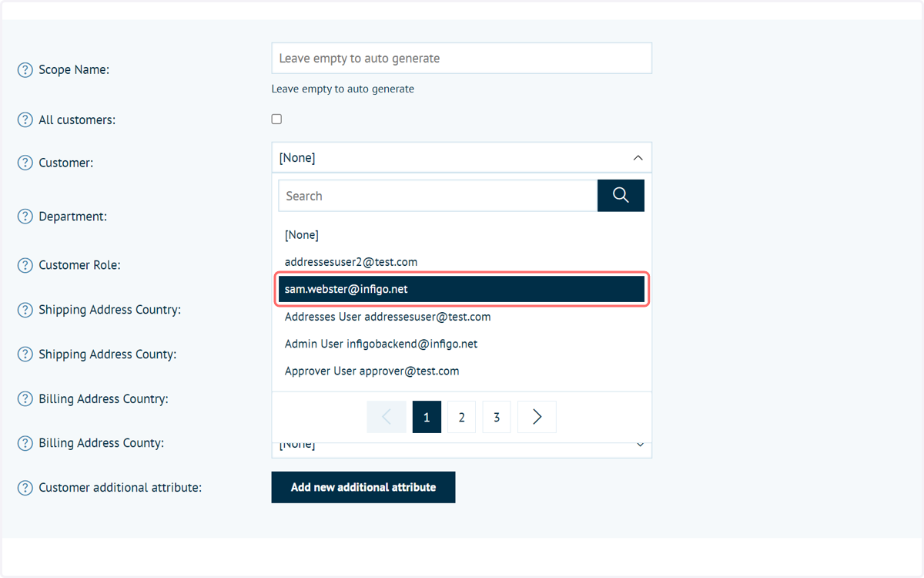
Task: Click help icon beside Department
Action: point(25,217)
